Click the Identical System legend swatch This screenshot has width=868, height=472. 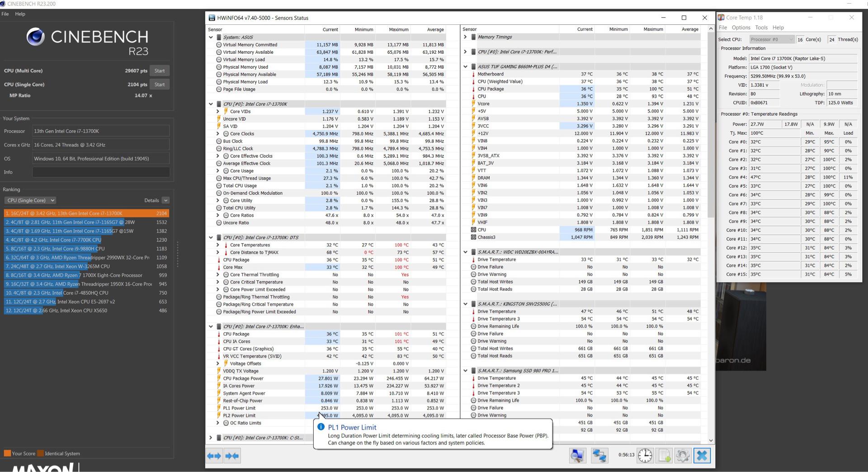pyautogui.click(x=41, y=453)
